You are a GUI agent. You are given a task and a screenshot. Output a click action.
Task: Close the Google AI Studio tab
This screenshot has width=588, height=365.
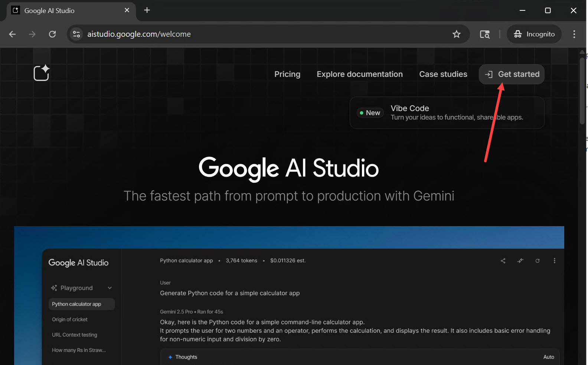[x=127, y=10]
